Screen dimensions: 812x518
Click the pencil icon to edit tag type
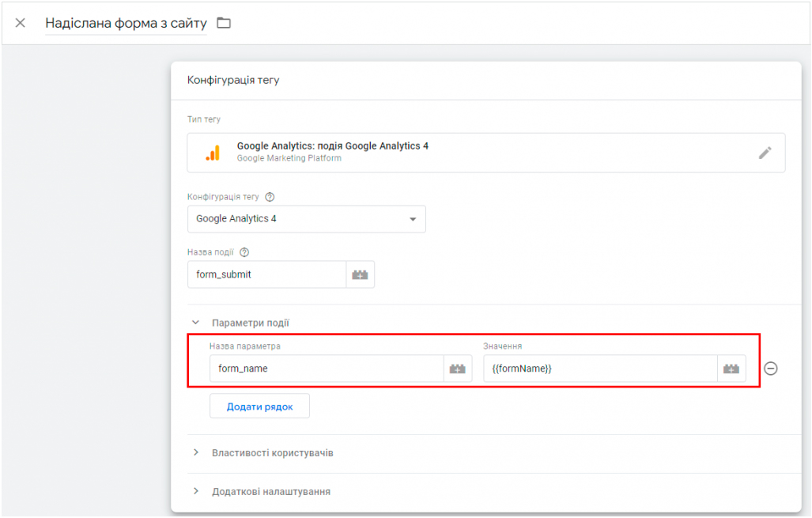pos(765,153)
